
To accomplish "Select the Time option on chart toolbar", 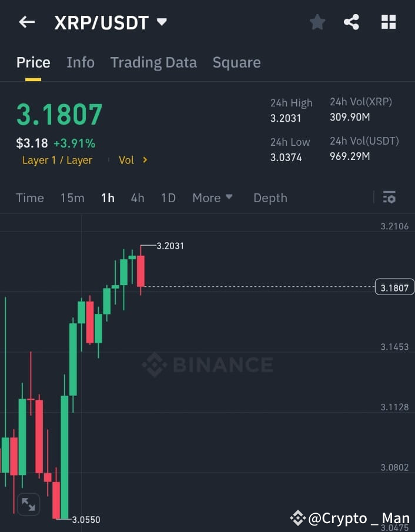I will click(x=30, y=198).
